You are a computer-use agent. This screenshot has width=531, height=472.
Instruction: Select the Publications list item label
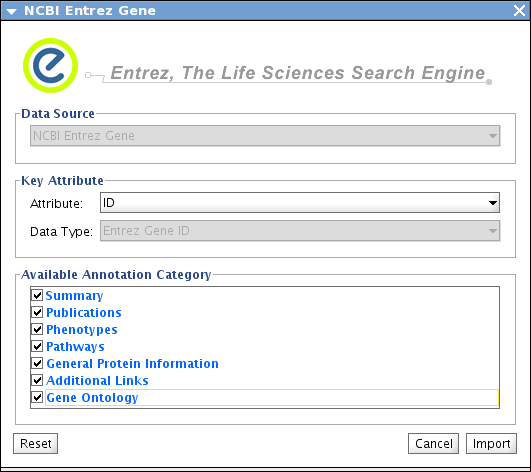point(84,313)
